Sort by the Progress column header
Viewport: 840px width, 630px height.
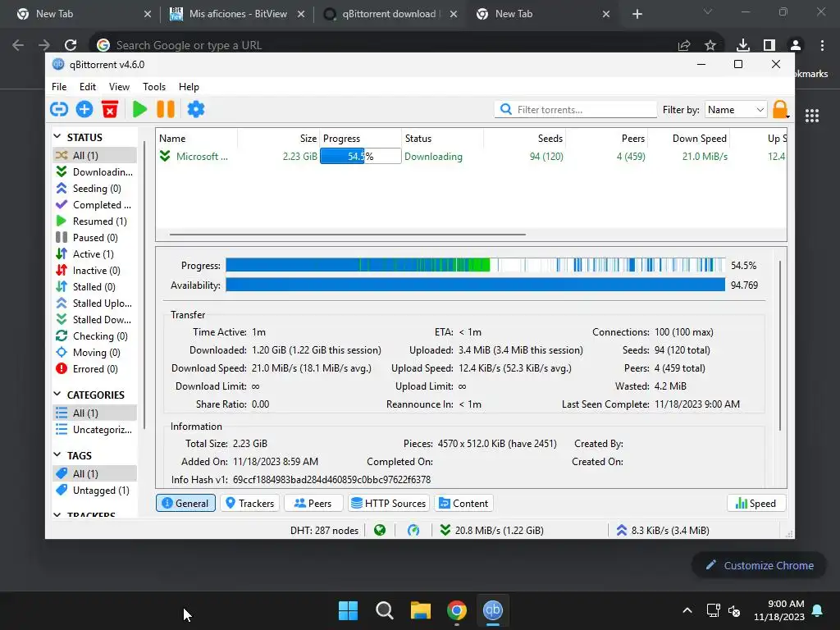point(361,138)
